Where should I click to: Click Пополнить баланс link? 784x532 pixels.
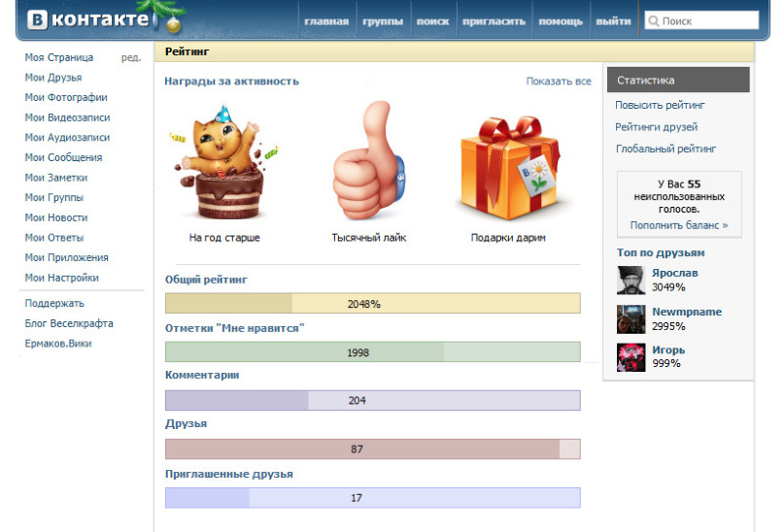(679, 225)
